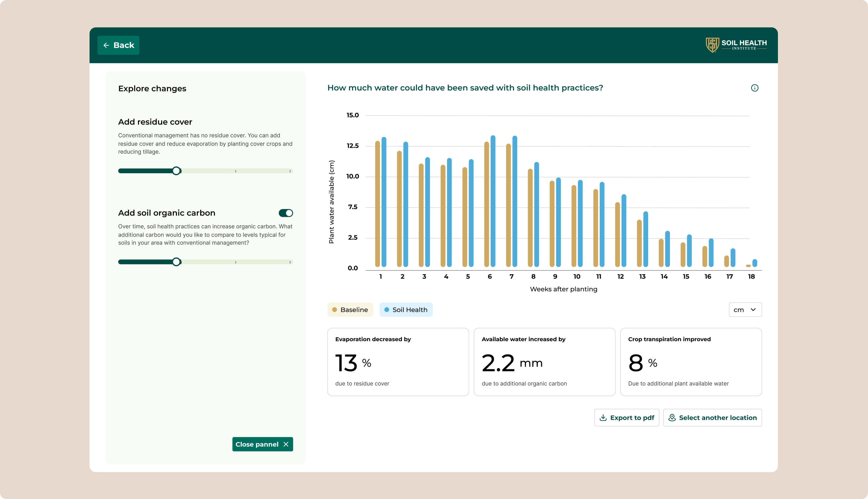Click the week 13 Soil Health bar
Image resolution: width=868 pixels, height=499 pixels.
[x=645, y=239]
